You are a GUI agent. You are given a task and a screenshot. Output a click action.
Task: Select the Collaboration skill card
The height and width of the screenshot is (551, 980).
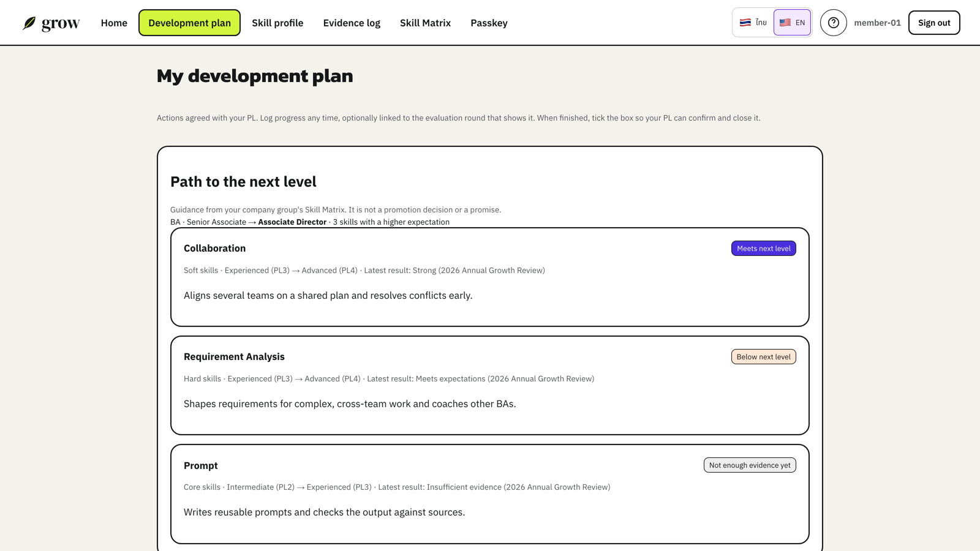[x=489, y=277]
